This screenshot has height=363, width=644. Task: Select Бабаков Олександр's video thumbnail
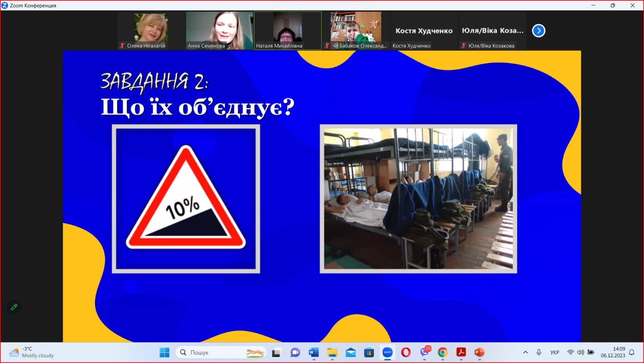click(x=356, y=31)
